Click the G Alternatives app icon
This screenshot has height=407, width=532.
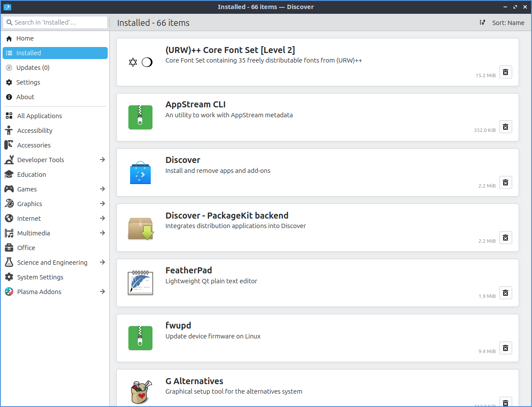click(140, 391)
